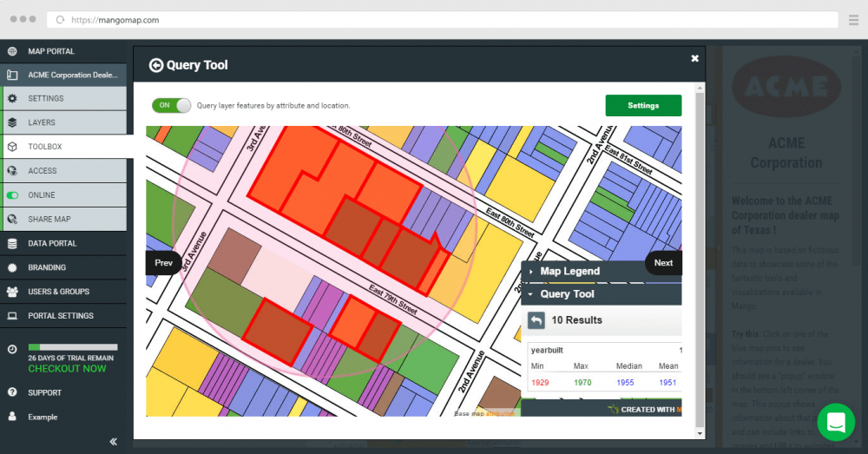
Task: Open the Branding menu item
Action: tap(63, 267)
